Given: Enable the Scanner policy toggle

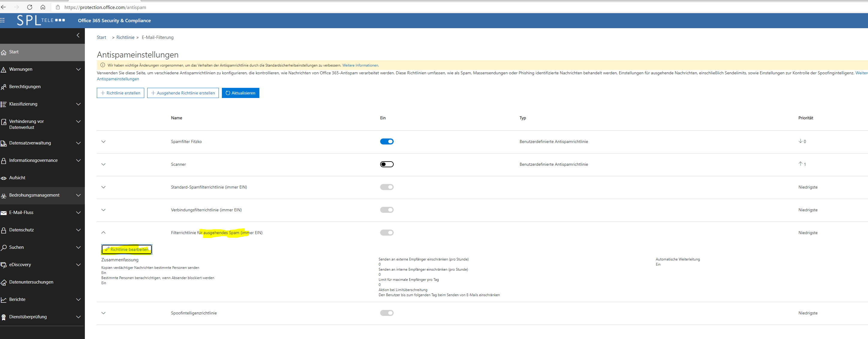Looking at the screenshot, I should click(386, 164).
